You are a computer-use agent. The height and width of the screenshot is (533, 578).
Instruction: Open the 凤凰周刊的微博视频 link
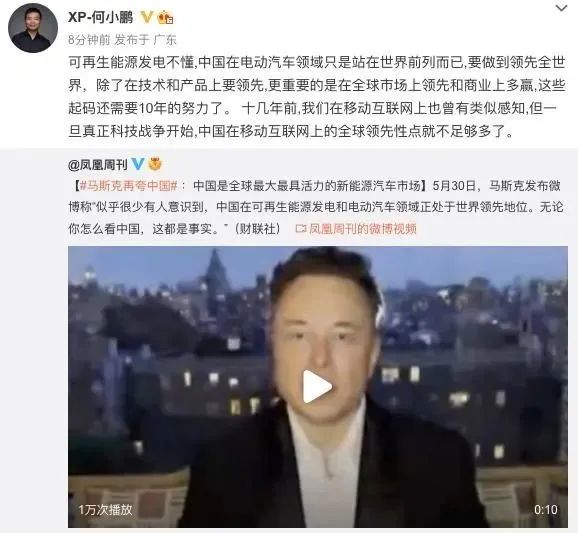(x=362, y=229)
